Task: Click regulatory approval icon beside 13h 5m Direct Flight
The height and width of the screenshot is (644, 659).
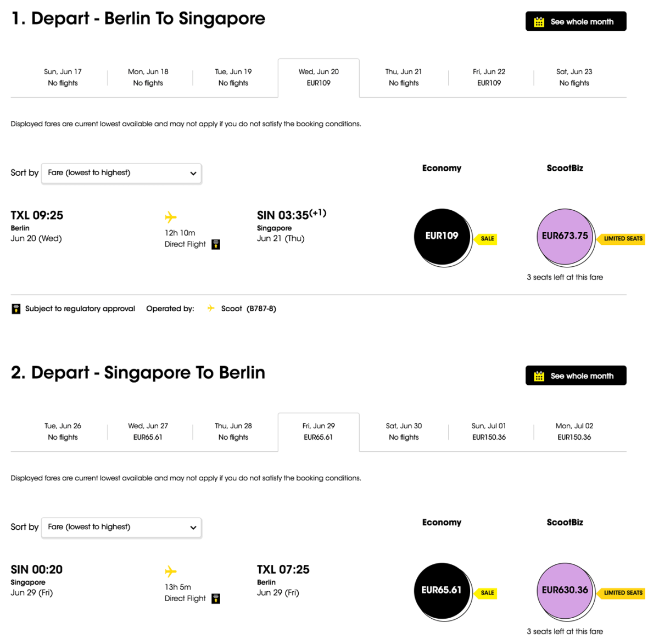Action: (x=216, y=598)
